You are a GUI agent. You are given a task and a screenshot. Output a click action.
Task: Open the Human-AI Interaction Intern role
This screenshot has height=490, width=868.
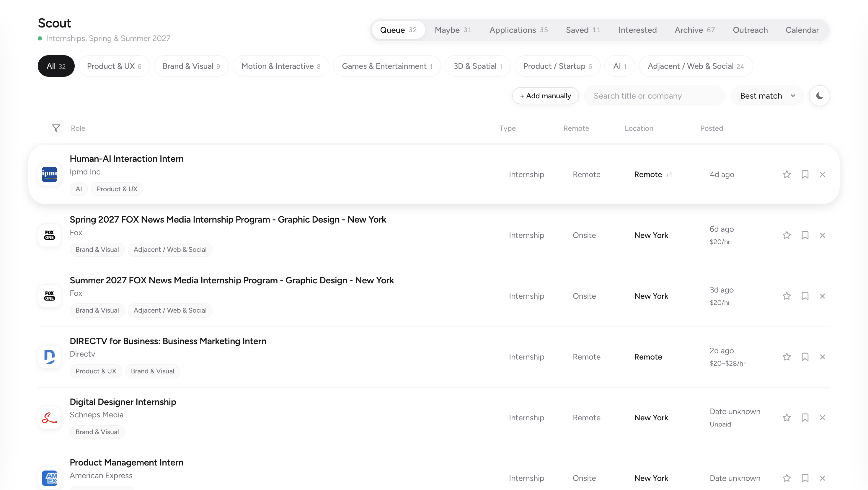pos(126,159)
